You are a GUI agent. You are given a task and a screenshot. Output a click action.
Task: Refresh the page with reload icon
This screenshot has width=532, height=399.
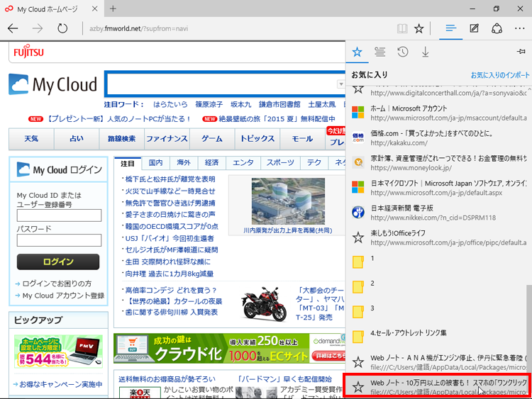[62, 28]
